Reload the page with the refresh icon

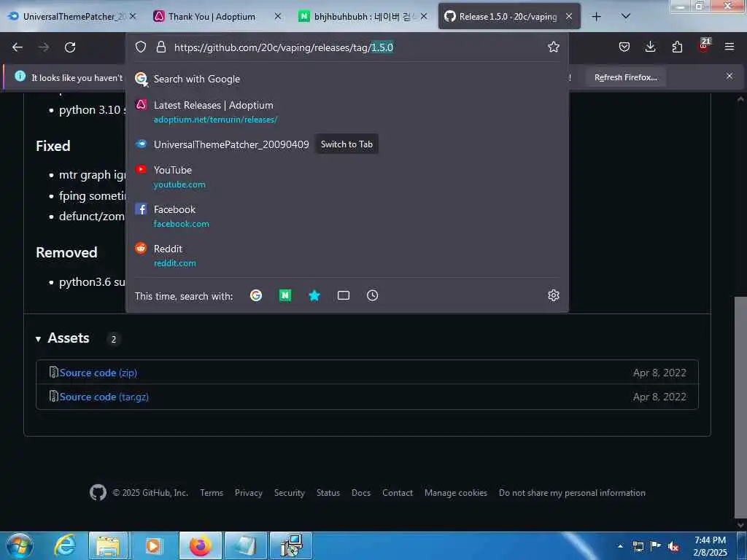pyautogui.click(x=70, y=47)
